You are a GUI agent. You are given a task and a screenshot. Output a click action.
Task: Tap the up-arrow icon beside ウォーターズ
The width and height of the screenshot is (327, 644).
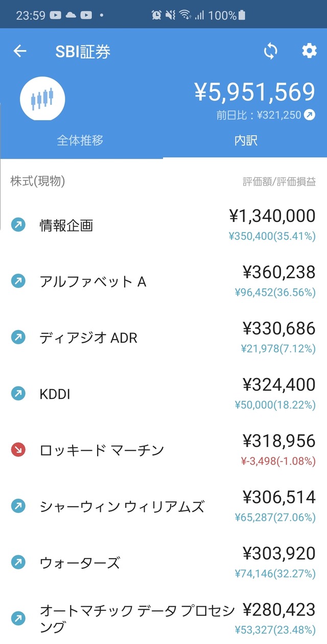[18, 562]
